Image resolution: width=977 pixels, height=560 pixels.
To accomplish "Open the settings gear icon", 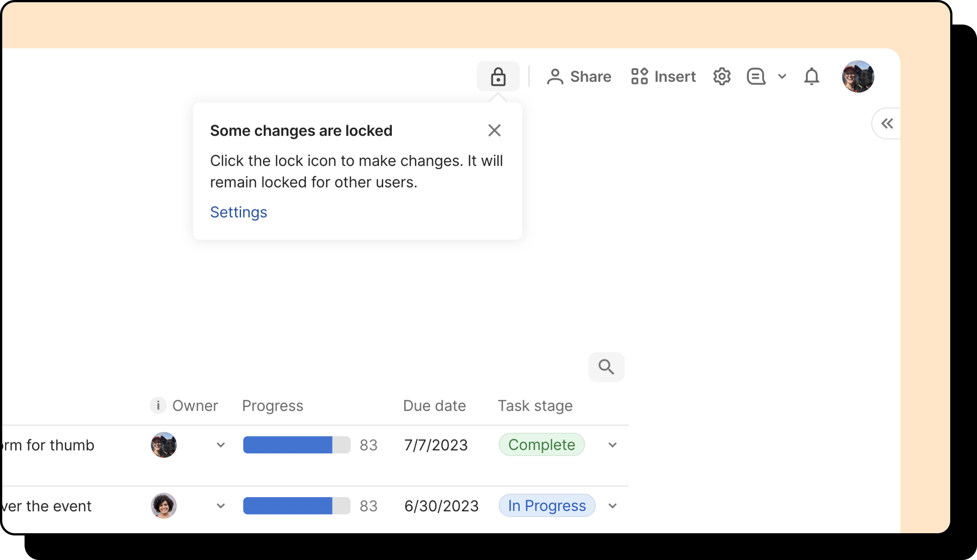I will pos(721,77).
